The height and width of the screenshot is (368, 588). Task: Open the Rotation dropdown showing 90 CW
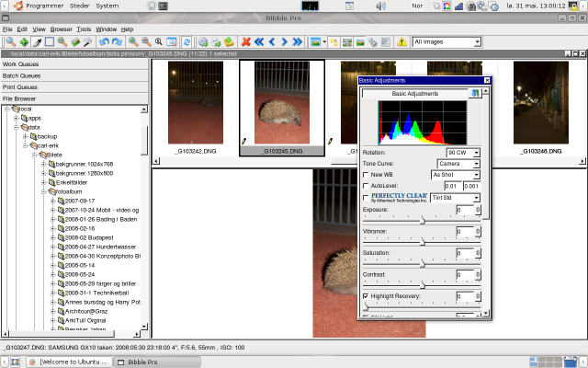point(463,152)
